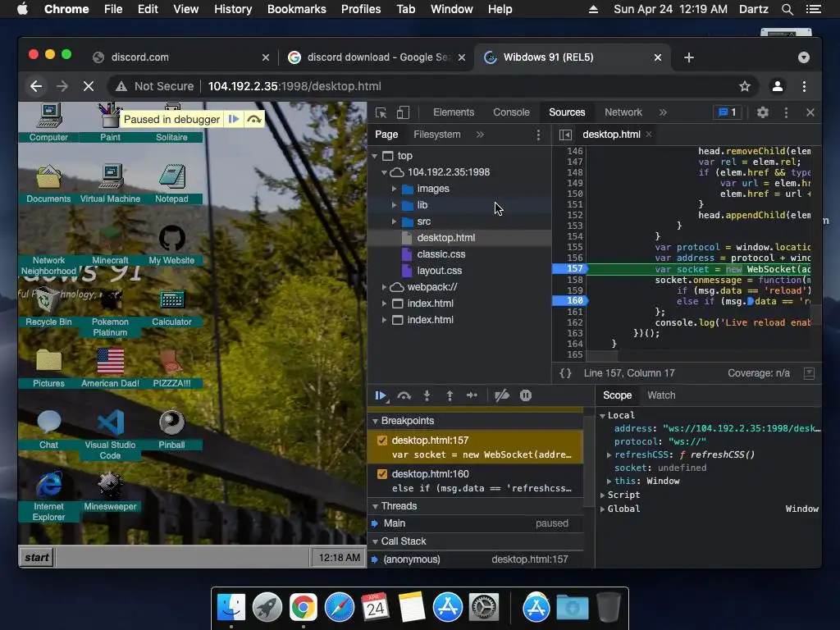This screenshot has width=840, height=630.
Task: Deactivate all breakpoints
Action: coord(502,395)
